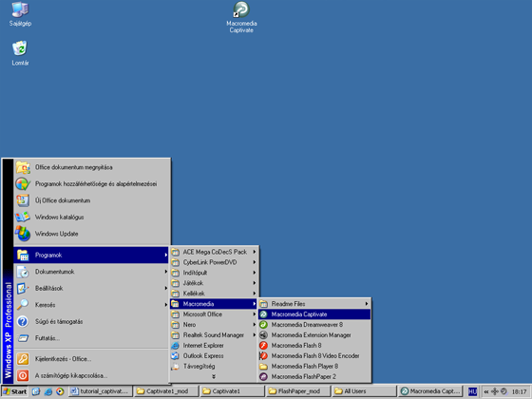Viewport: 532px width, 399px height.
Task: Expand the Keresés submenu arrow
Action: [166, 305]
